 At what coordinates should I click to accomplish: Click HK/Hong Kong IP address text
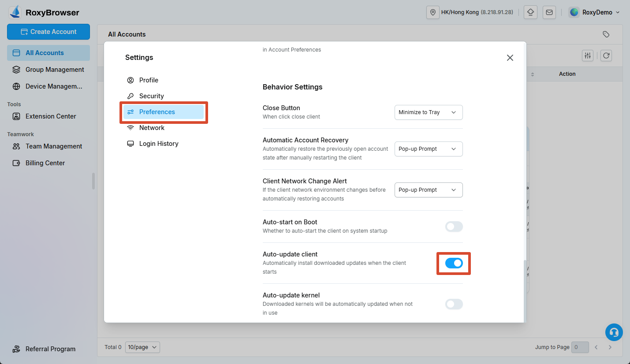(x=477, y=12)
